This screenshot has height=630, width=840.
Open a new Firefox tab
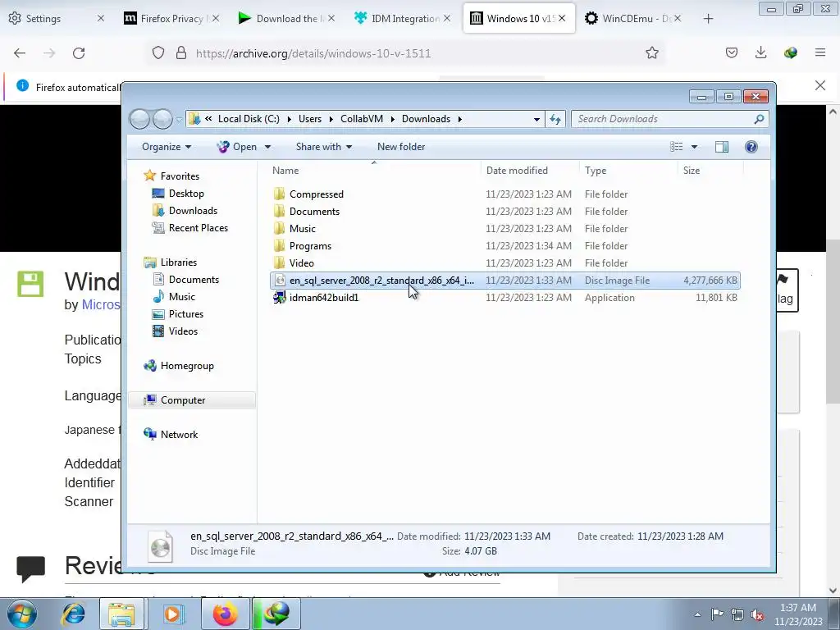708,19
